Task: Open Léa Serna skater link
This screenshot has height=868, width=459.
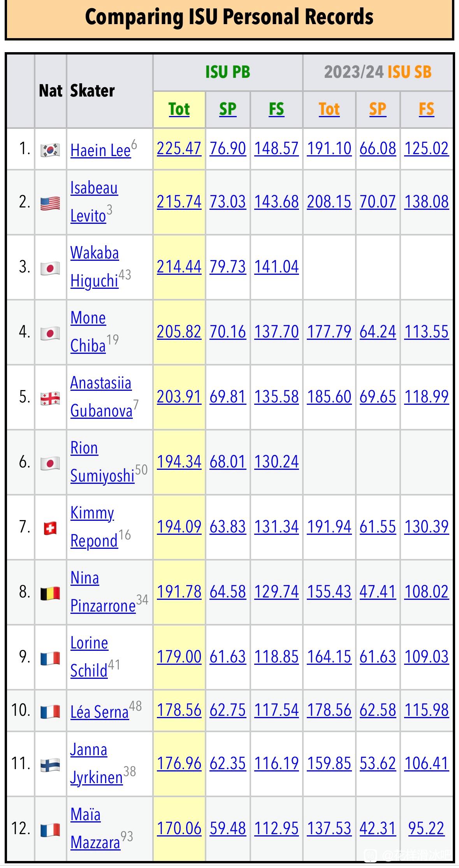Action: pyautogui.click(x=100, y=712)
